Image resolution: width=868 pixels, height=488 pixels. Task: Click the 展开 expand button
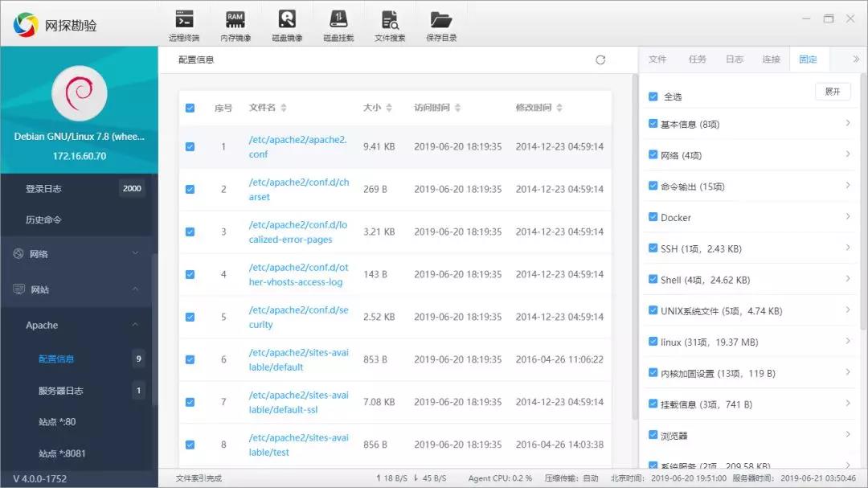click(833, 91)
